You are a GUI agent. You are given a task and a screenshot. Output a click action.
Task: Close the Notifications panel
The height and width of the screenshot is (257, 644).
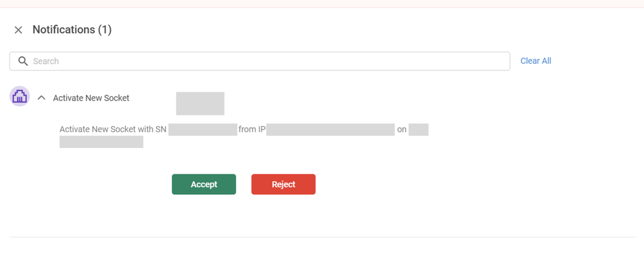pos(19,30)
